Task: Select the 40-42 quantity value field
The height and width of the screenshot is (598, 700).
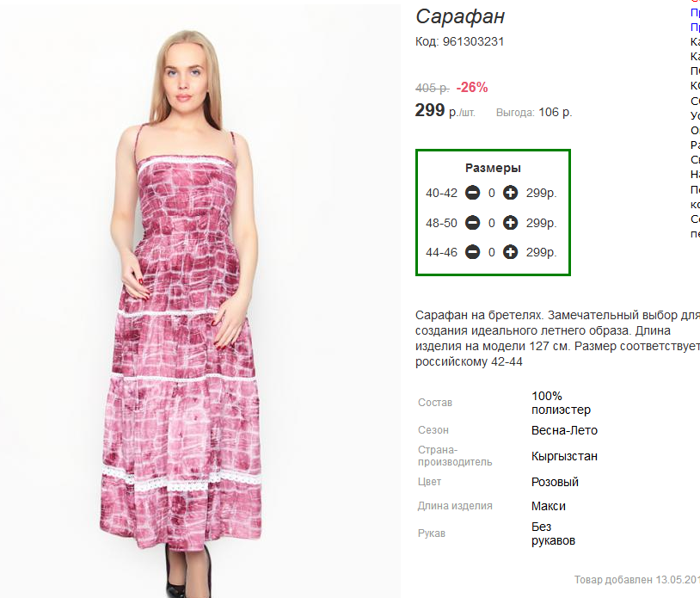Action: point(492,193)
